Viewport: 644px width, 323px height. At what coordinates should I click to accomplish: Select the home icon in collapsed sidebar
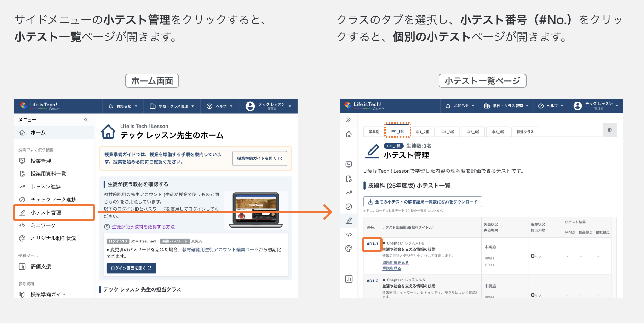[349, 134]
